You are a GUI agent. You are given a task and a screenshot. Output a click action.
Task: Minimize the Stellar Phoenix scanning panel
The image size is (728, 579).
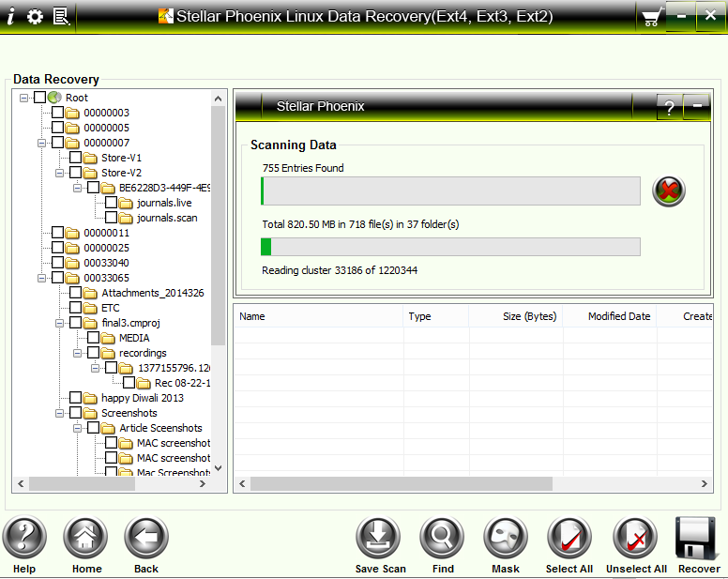point(697,106)
